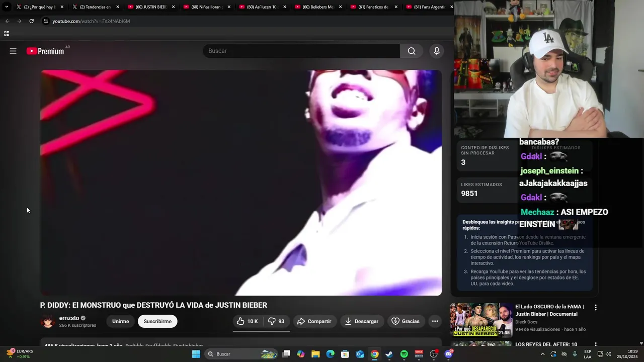The height and width of the screenshot is (362, 644).
Task: Click the youtube.com address bar URL
Action: (x=91, y=21)
